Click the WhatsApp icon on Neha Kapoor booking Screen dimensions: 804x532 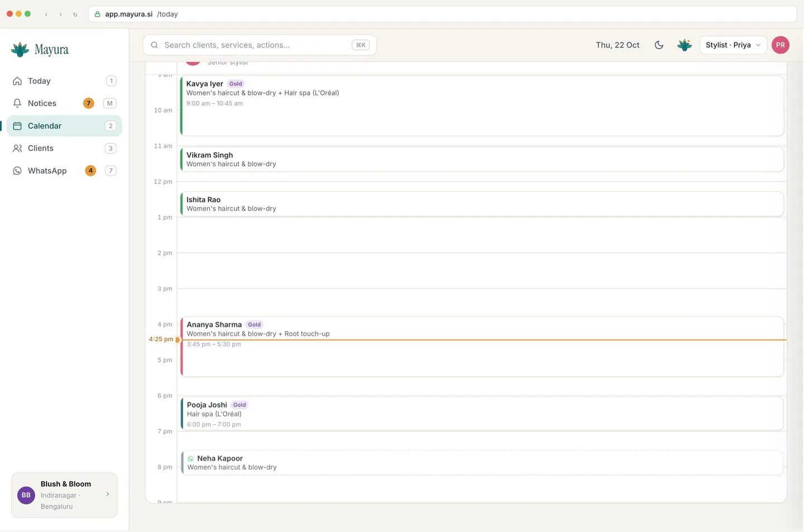point(191,459)
